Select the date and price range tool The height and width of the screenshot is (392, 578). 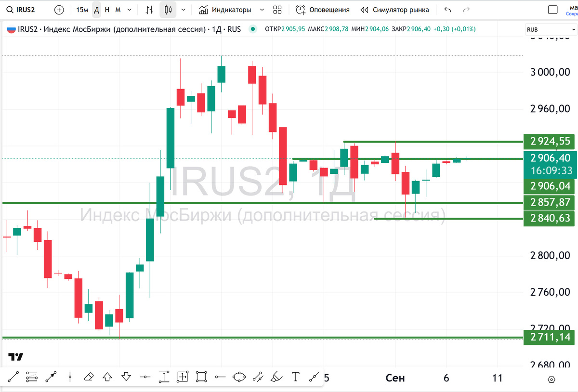point(183,377)
